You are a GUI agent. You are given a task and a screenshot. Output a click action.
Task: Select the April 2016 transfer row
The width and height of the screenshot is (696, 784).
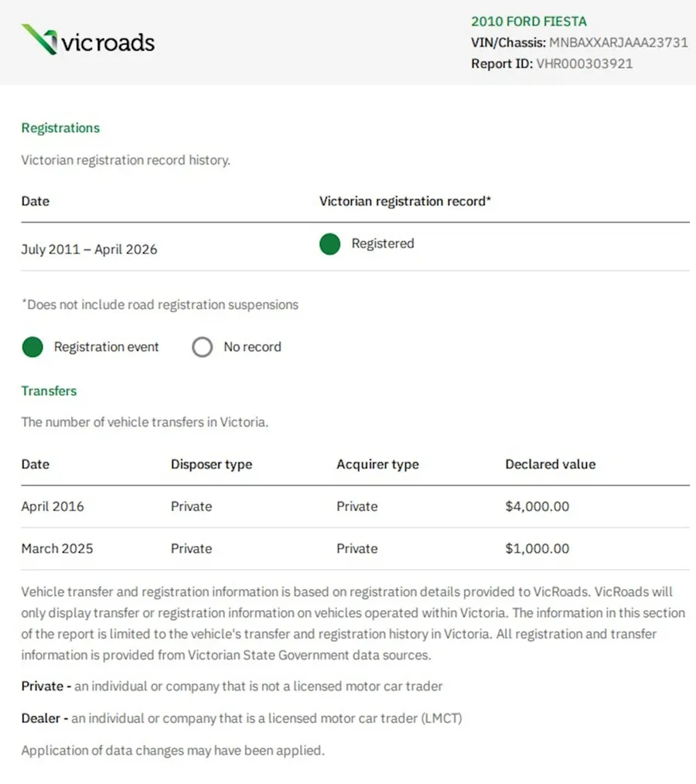355,506
